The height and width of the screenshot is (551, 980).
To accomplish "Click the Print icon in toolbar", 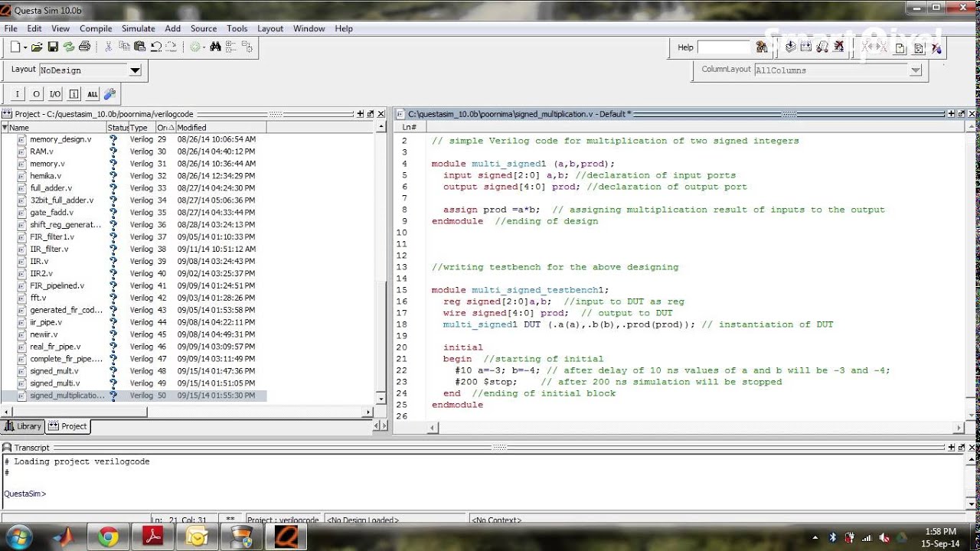I will pos(85,47).
